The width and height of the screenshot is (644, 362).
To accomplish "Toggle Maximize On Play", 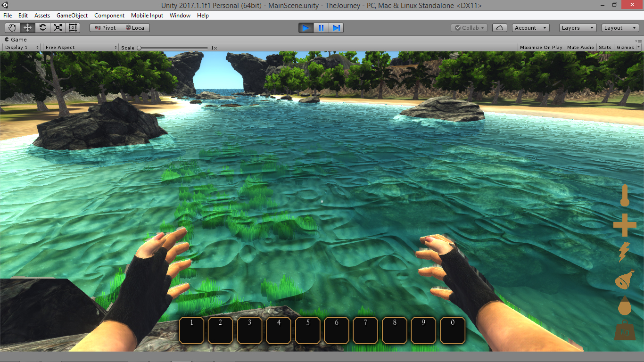I will (x=541, y=47).
